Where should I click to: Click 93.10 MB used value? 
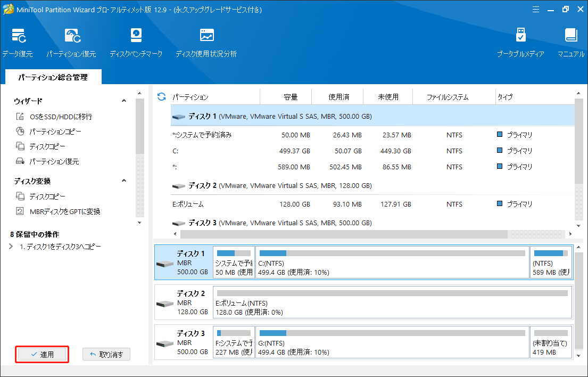click(x=347, y=204)
